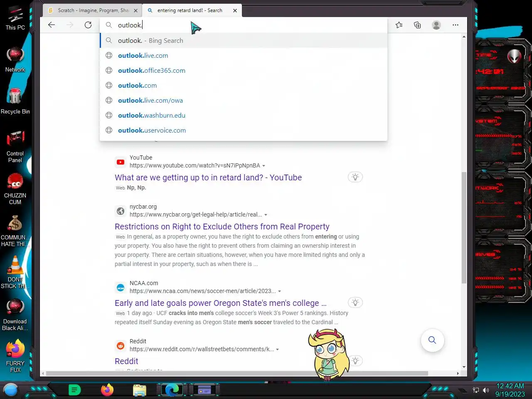The width and height of the screenshot is (532, 399).
Task: Open 'Restrictions on Right to Exclude Others' link
Action: (222, 227)
